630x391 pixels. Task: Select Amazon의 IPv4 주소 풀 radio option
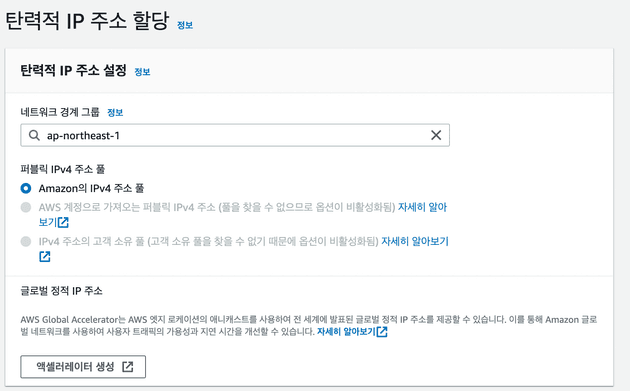(x=26, y=188)
